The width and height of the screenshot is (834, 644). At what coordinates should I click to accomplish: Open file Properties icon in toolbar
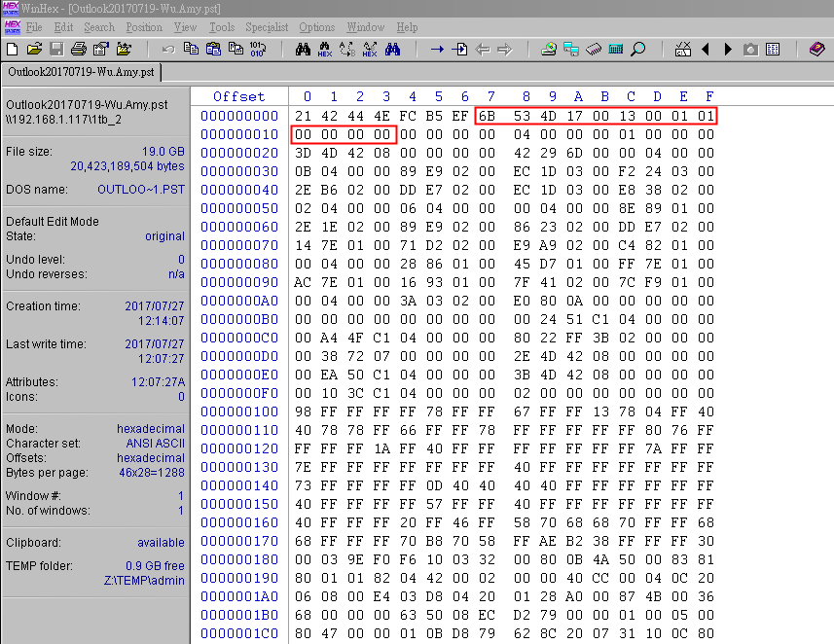[x=101, y=50]
